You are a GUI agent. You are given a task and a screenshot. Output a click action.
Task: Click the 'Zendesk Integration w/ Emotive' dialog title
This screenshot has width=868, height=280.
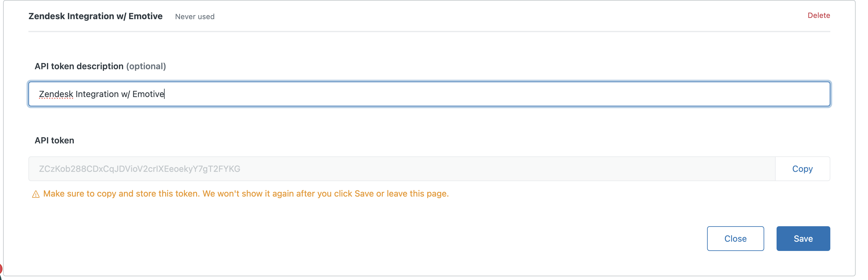point(95,16)
